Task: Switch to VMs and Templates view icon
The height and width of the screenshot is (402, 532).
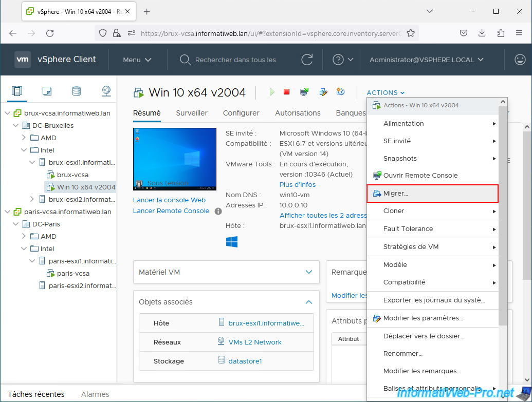Action: click(x=47, y=91)
